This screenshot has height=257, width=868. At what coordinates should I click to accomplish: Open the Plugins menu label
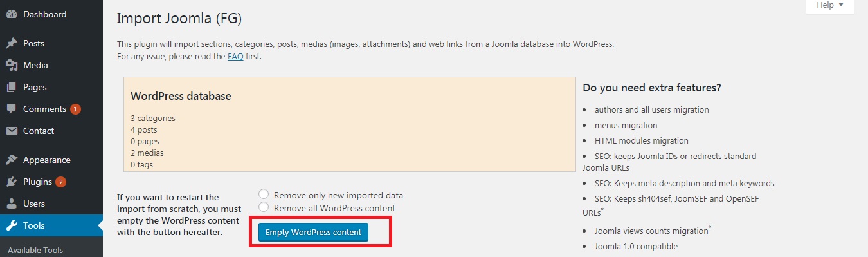point(37,182)
